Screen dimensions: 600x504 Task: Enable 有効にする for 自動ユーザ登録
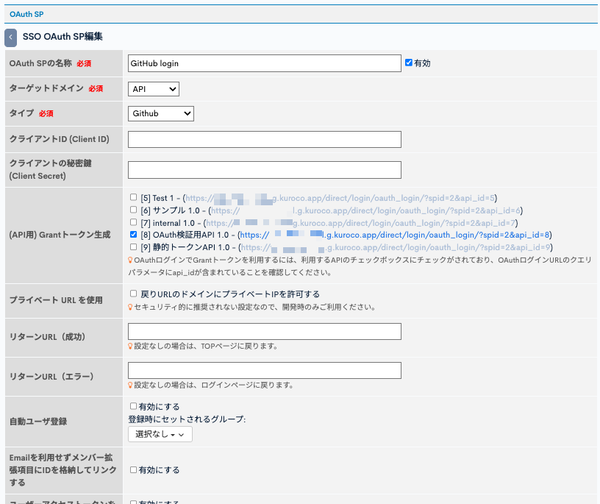pos(133,406)
